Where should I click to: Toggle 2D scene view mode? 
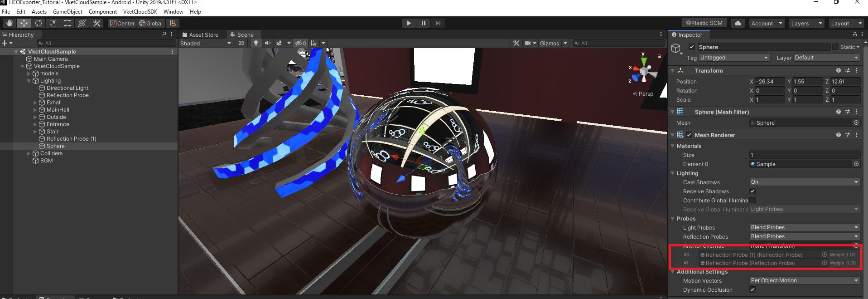click(x=241, y=43)
